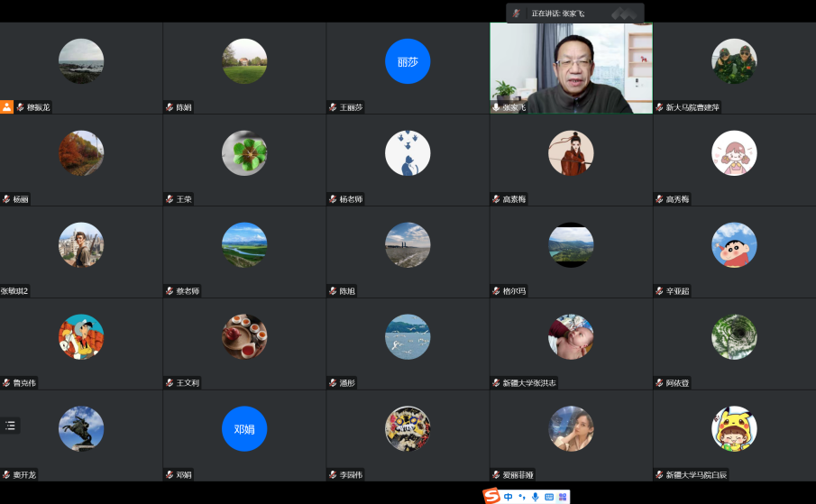This screenshot has height=504, width=816.
Task: Toggle the Sogou punctuation mode button
Action: pyautogui.click(x=522, y=497)
